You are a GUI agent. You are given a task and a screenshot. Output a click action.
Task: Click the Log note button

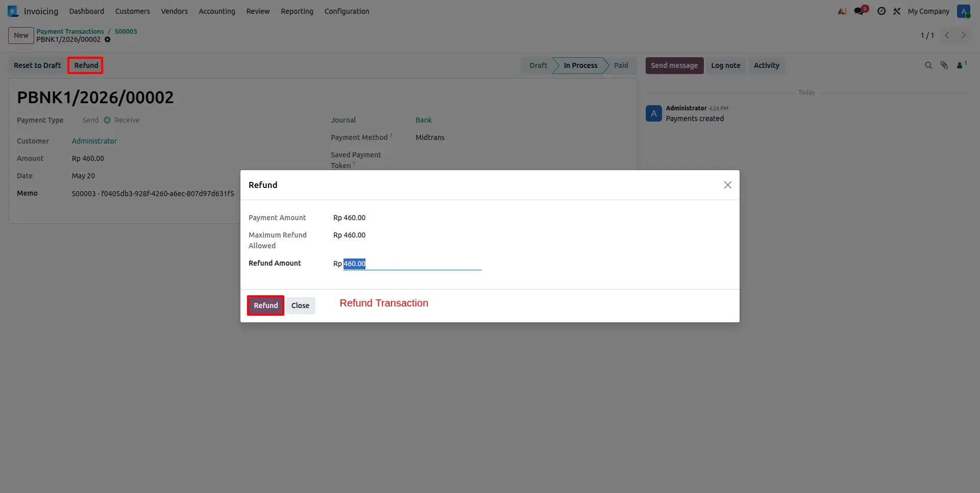[726, 65]
